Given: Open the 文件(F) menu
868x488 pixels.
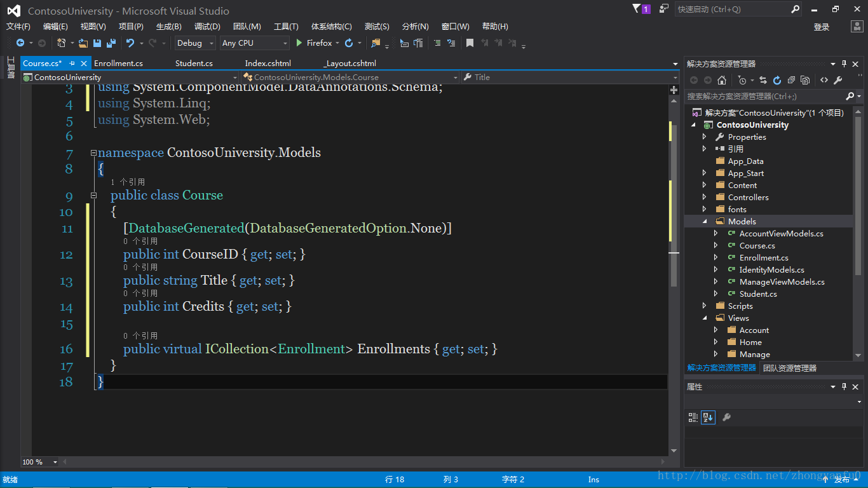Looking at the screenshot, I should click(18, 27).
